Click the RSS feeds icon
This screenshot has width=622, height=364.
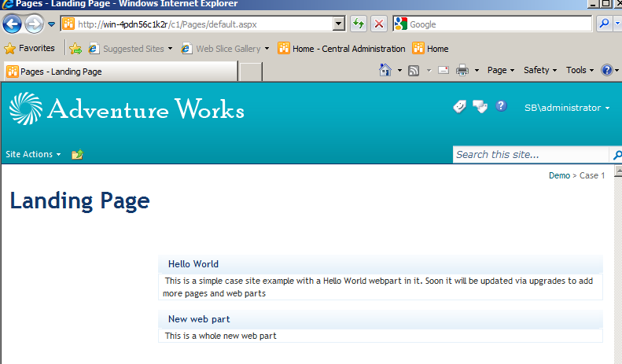pos(414,71)
